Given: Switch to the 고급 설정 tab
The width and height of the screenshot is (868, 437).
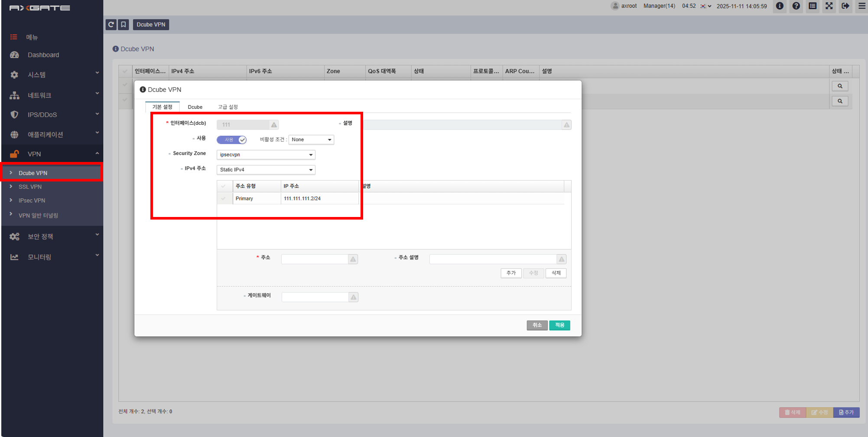Looking at the screenshot, I should click(228, 107).
